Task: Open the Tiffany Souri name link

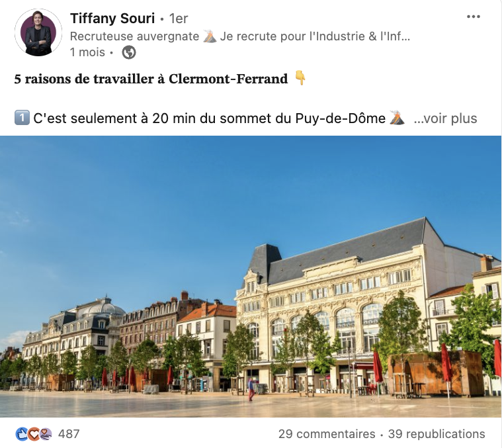Action: click(112, 19)
